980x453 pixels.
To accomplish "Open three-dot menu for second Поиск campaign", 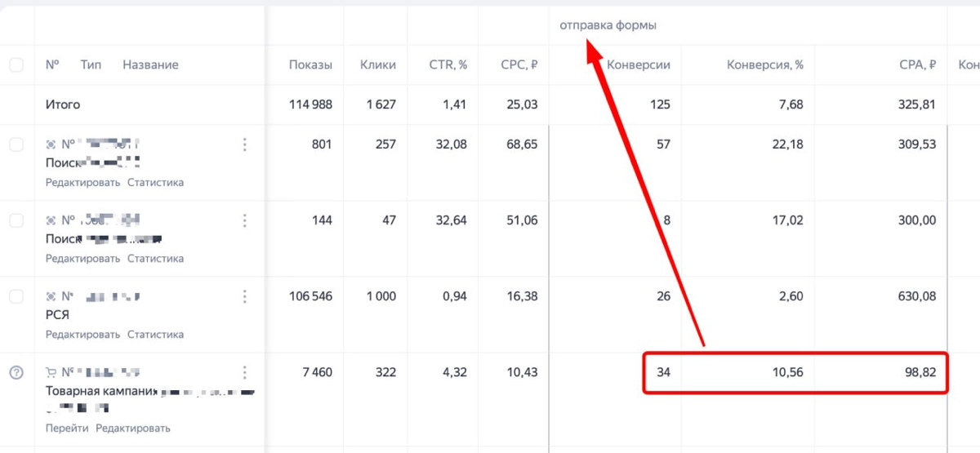I will 244,220.
